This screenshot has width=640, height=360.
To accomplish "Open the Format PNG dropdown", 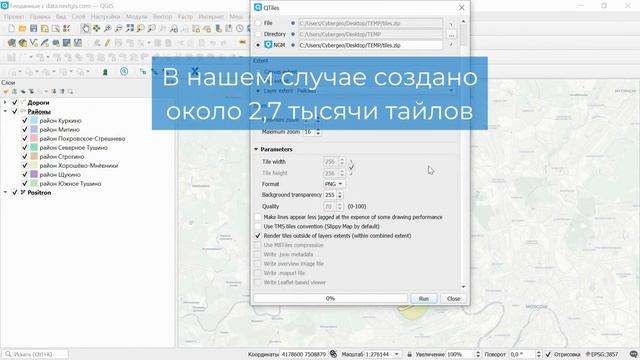I will pyautogui.click(x=334, y=184).
